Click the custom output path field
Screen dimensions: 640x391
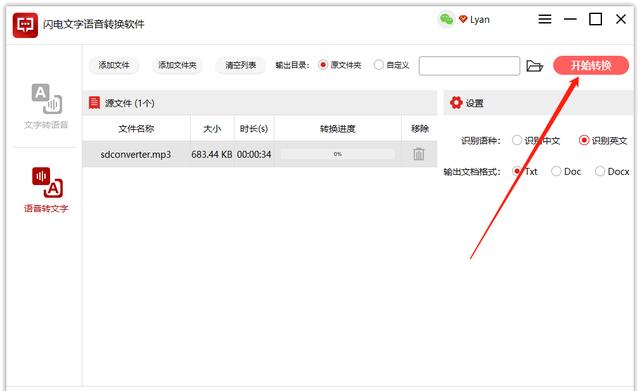pos(469,66)
